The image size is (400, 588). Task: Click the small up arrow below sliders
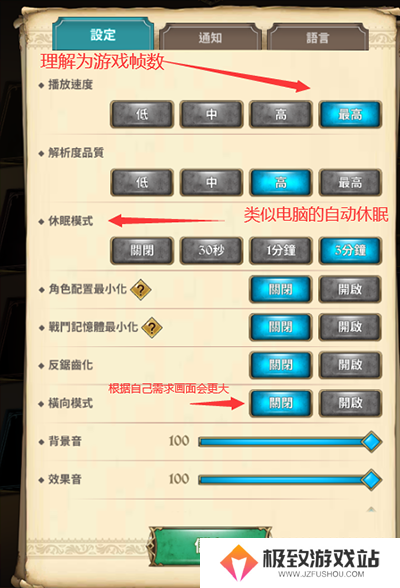[371, 509]
